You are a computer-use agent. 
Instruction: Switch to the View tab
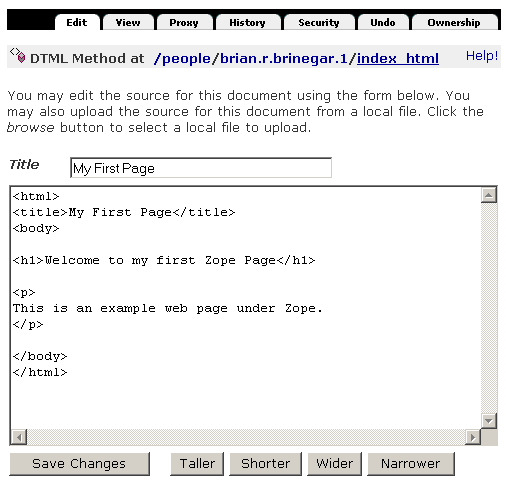(x=128, y=22)
